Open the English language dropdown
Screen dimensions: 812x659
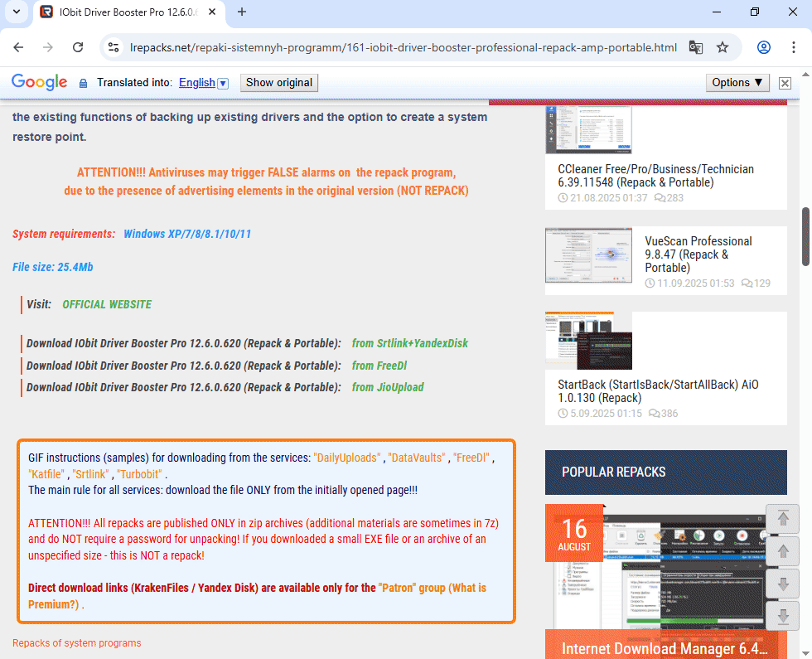(204, 83)
